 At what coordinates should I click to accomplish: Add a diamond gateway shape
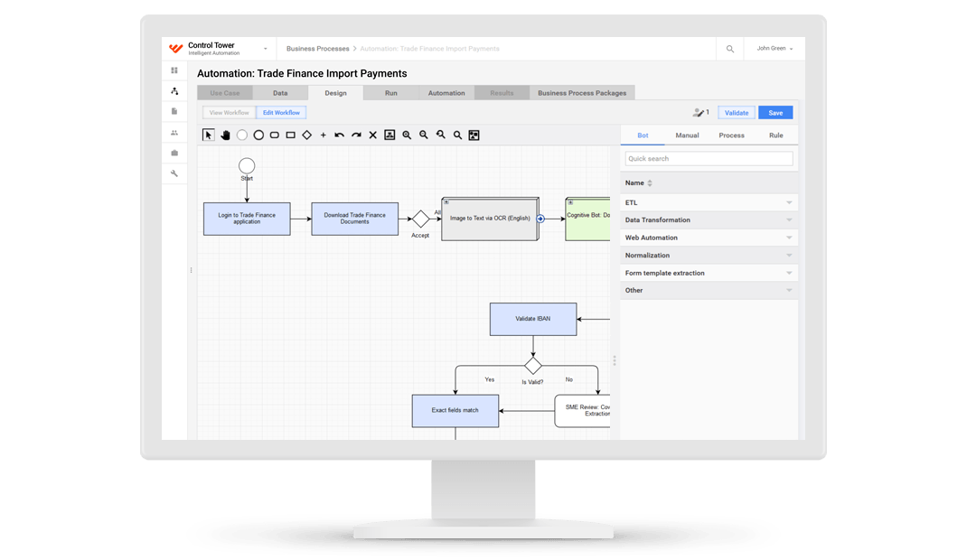coord(306,135)
